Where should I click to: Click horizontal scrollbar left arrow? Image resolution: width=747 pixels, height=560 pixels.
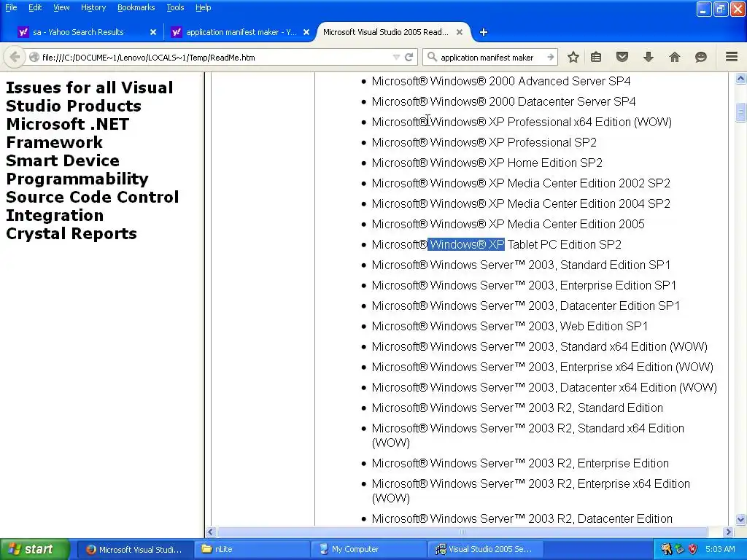[x=211, y=532]
